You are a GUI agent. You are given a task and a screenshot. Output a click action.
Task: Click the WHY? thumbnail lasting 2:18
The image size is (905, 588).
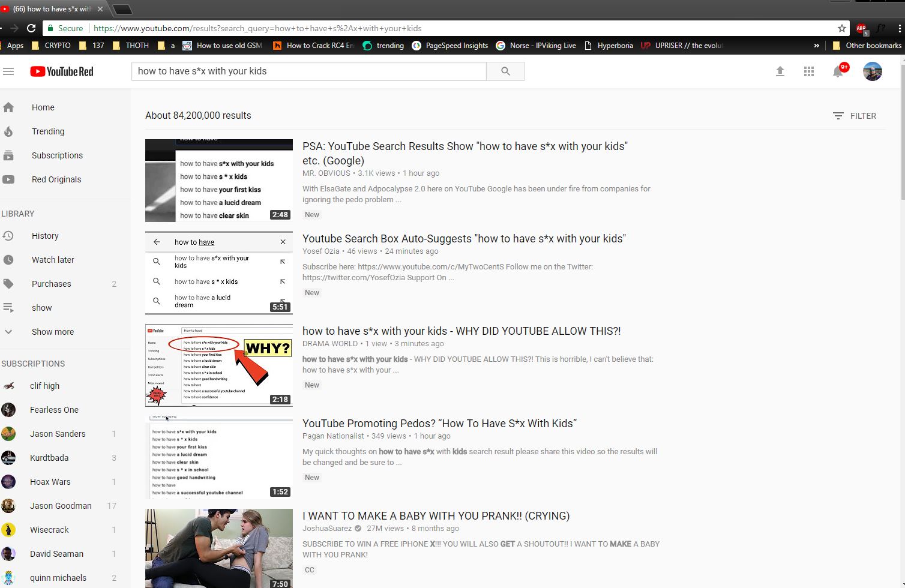[x=219, y=365]
